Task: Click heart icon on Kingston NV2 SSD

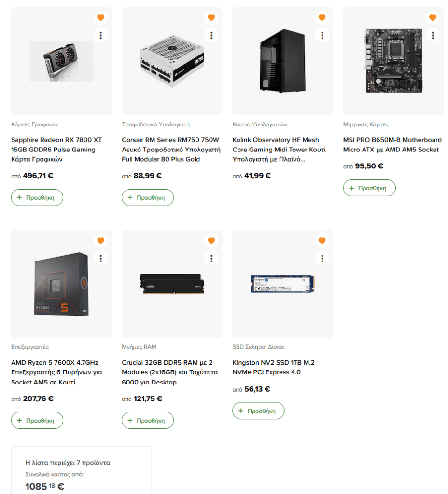Action: (322, 241)
